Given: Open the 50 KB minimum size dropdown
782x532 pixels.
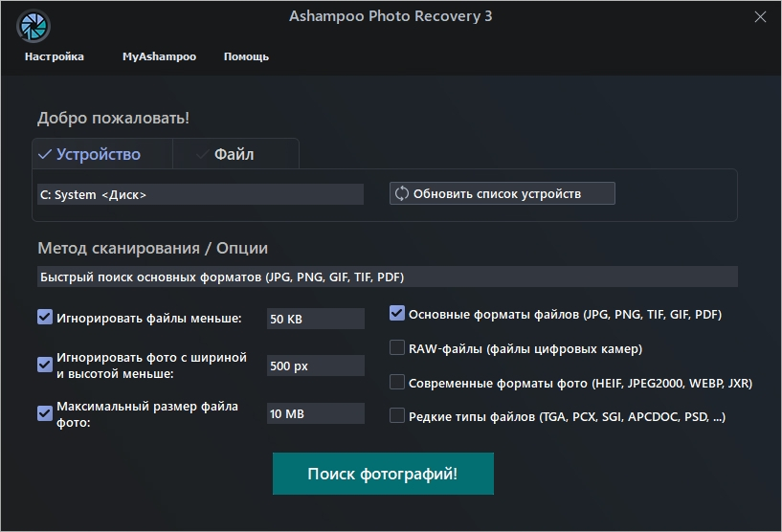Looking at the screenshot, I should 315,319.
